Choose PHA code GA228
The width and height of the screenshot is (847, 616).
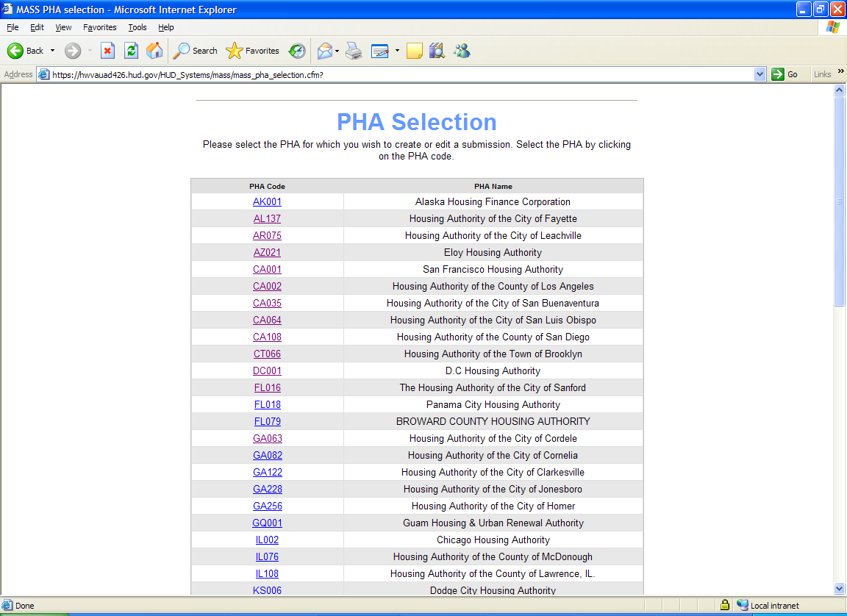click(268, 489)
